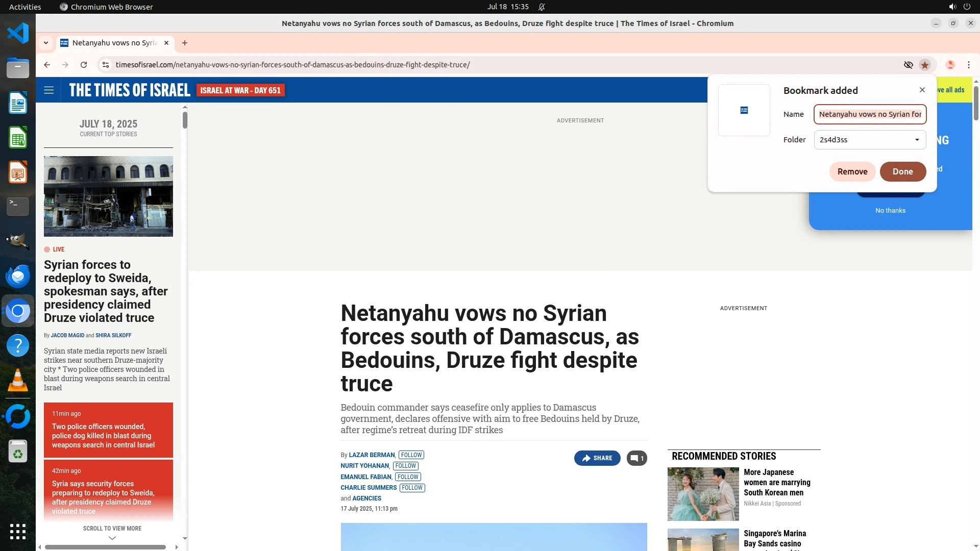Click the bookmark star icon in address bar
The image size is (980, 551).
coord(924,65)
